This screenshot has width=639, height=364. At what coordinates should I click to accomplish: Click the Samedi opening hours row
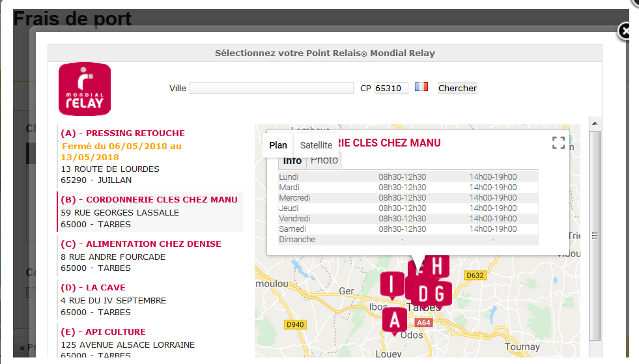(408, 229)
